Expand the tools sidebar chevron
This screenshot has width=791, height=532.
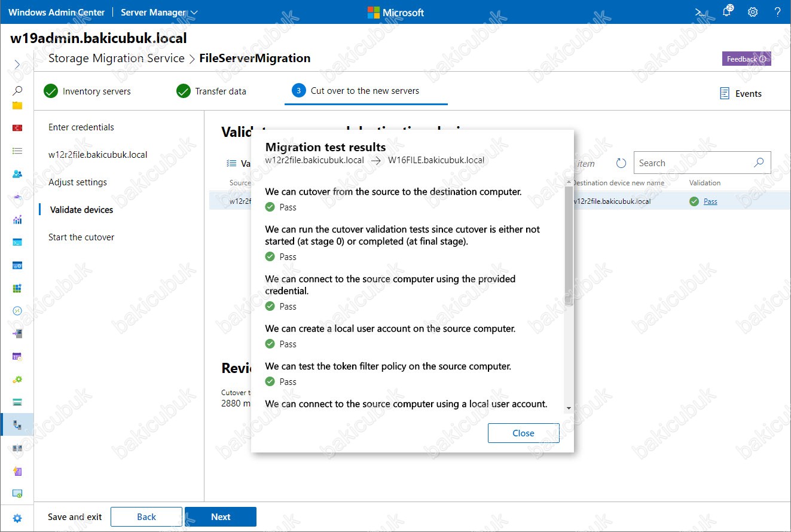click(x=17, y=64)
